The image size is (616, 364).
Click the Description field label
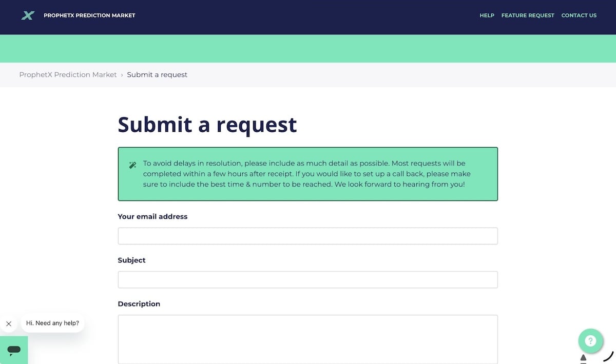[139, 304]
